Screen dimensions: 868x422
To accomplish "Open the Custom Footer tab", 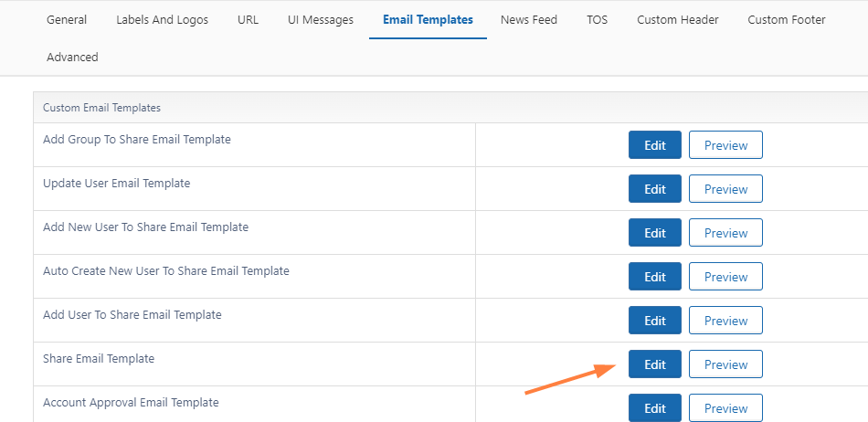I will click(786, 20).
